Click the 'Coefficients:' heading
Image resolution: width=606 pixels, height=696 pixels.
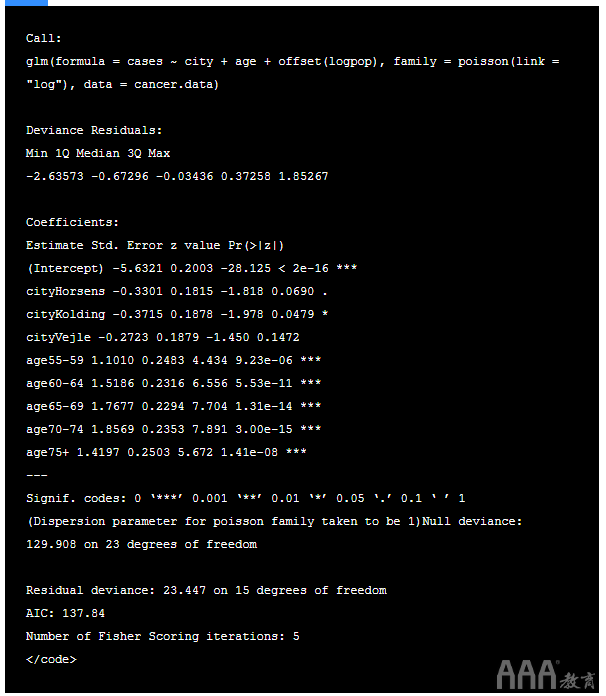click(x=72, y=222)
